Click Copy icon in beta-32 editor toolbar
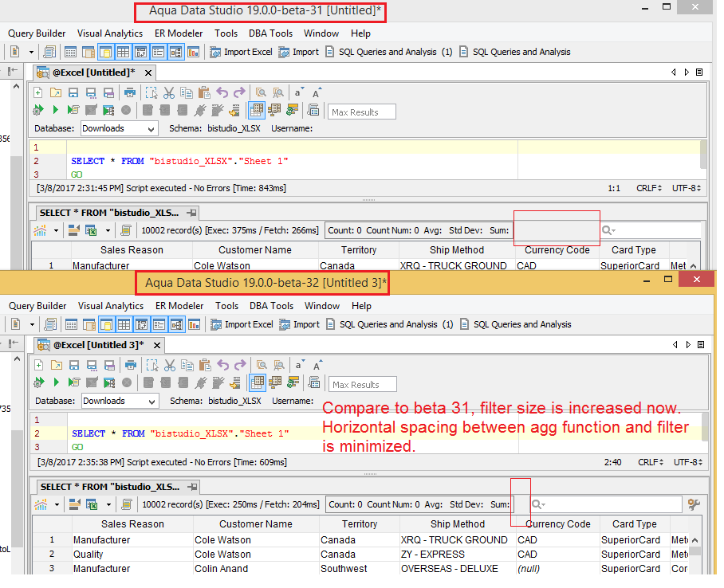This screenshot has height=588, width=724. (187, 366)
